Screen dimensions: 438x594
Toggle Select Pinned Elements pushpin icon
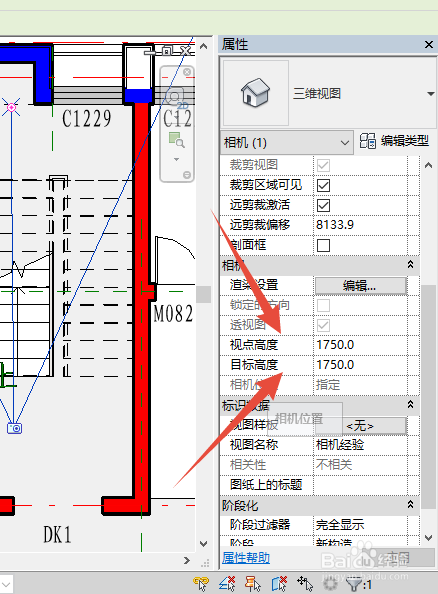pyautogui.click(x=253, y=584)
